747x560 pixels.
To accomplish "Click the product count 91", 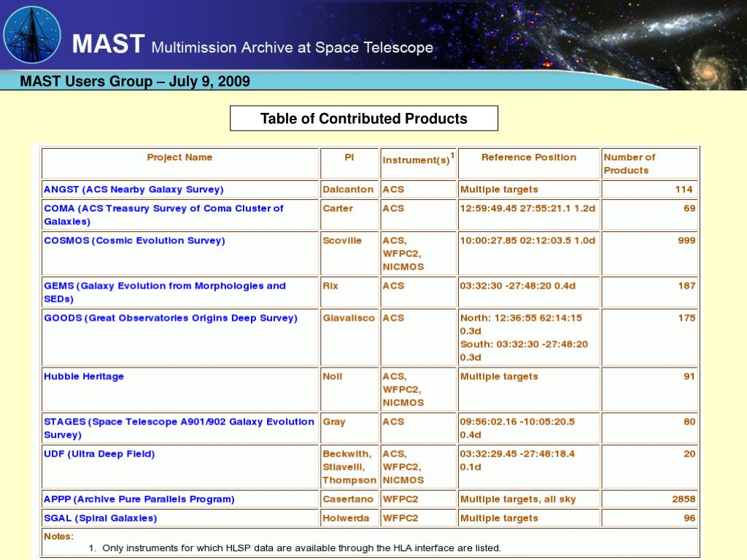I will point(689,376).
